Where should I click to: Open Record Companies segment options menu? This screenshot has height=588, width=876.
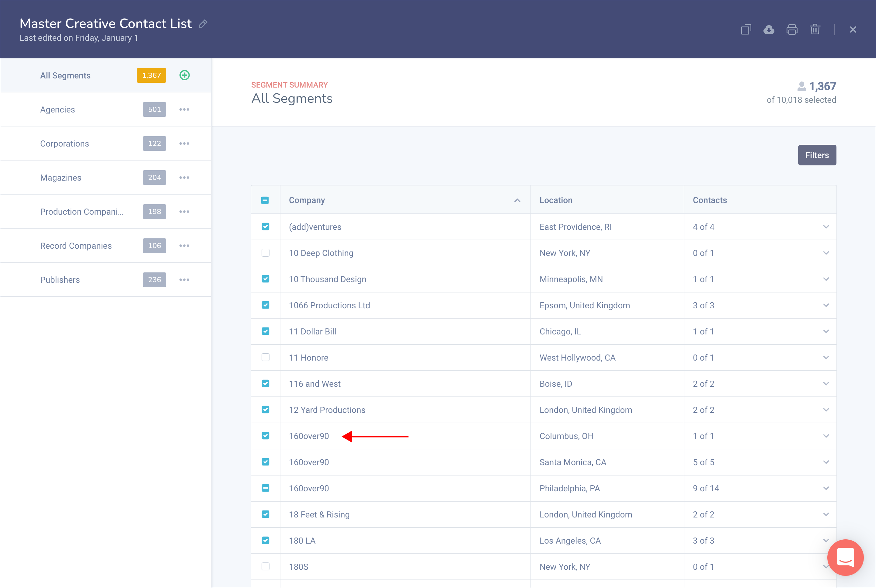pos(184,246)
